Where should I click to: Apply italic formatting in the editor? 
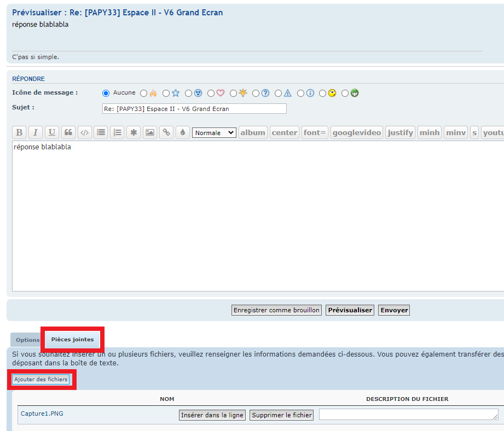click(36, 132)
